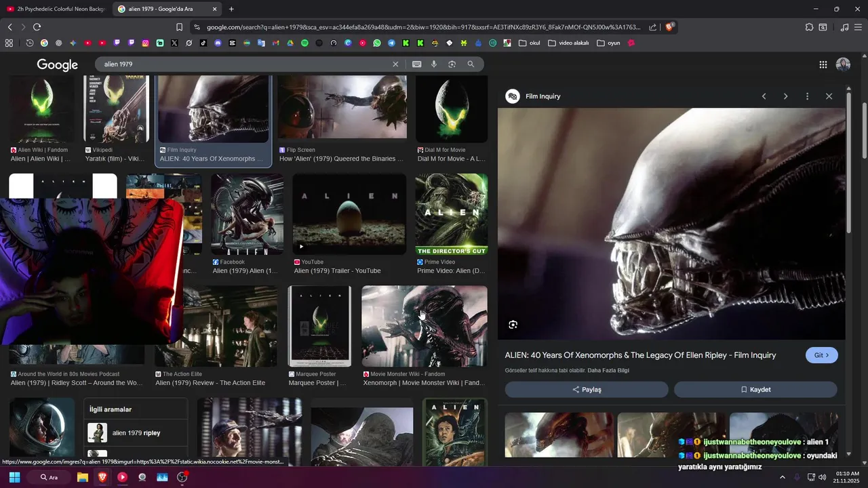Open the Google Drive bookmark
This screenshot has height=488, width=868.
[290, 43]
